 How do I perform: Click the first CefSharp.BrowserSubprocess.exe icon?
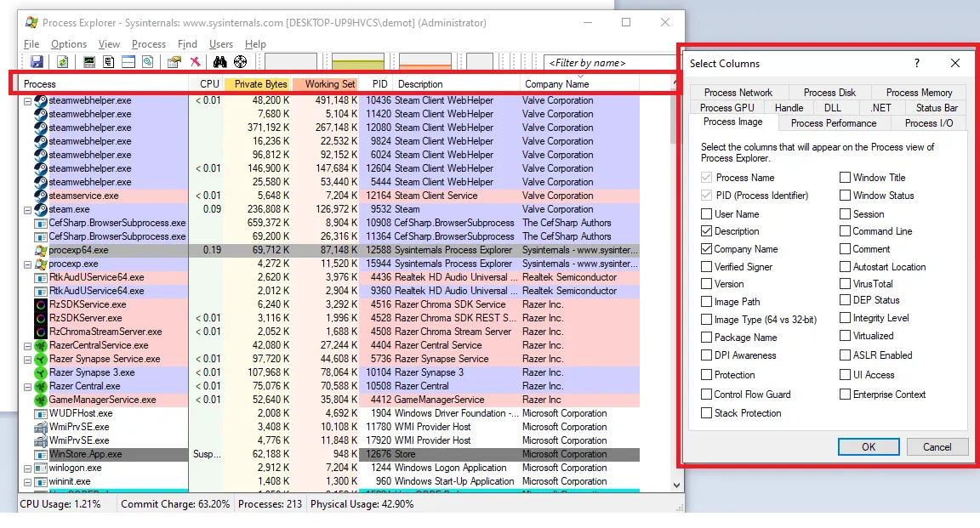[x=41, y=223]
